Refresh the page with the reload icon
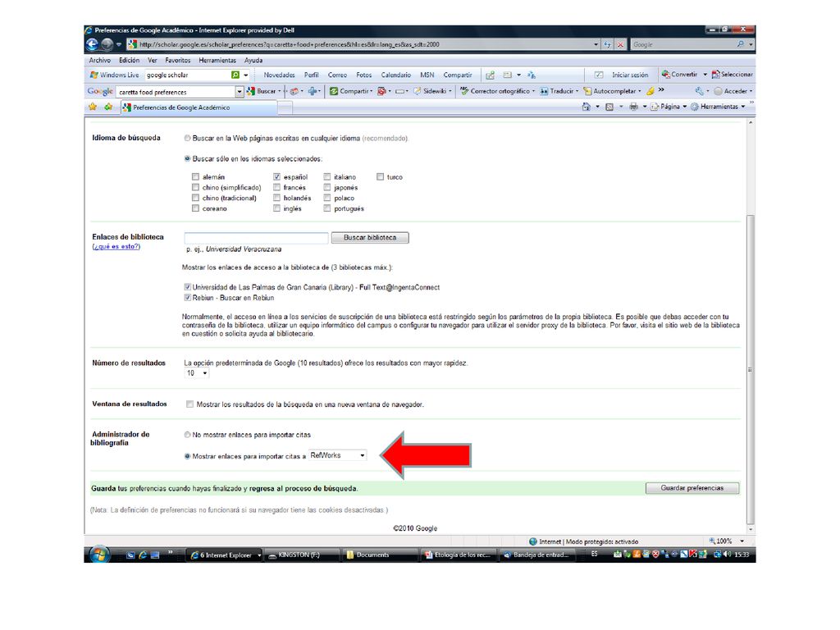 coord(608,44)
